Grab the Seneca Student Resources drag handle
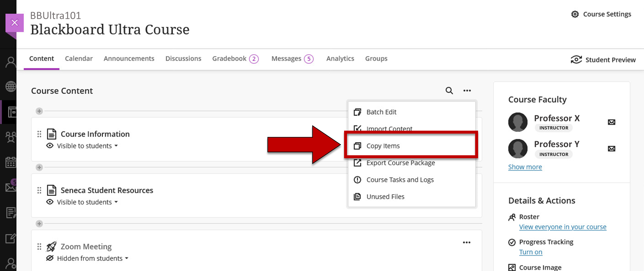Image resolution: width=644 pixels, height=271 pixels. (x=39, y=190)
